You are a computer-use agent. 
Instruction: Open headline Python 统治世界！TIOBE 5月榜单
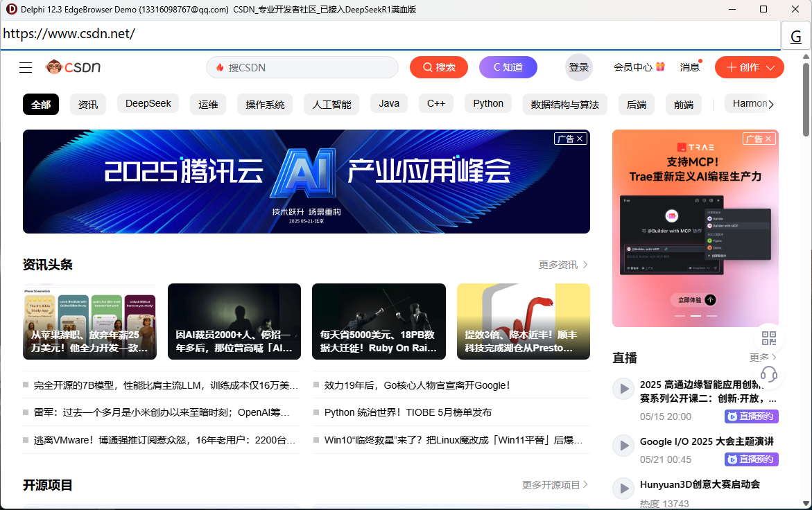(408, 413)
